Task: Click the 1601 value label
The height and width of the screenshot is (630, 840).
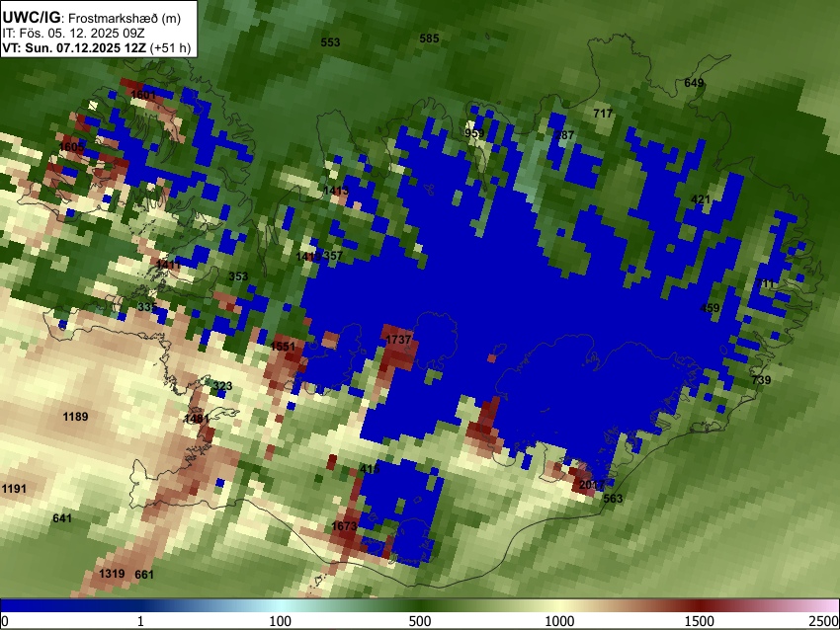Action: (143, 95)
